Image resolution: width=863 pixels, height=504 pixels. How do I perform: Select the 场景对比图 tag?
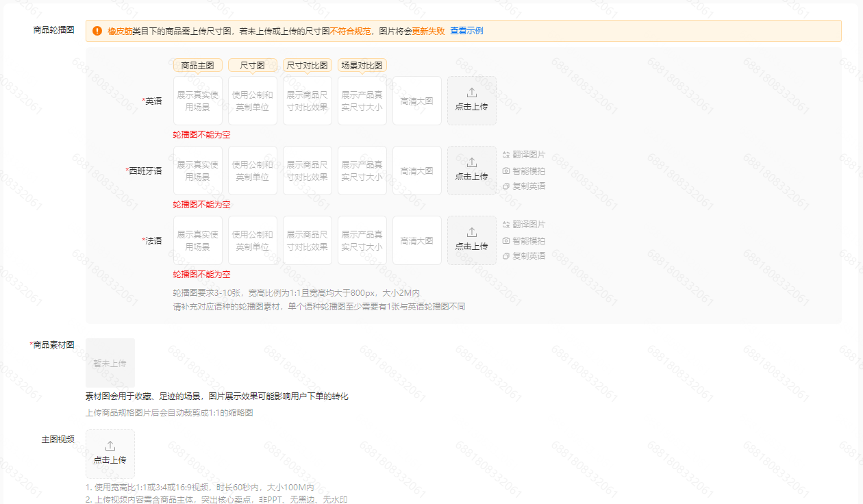[362, 66]
